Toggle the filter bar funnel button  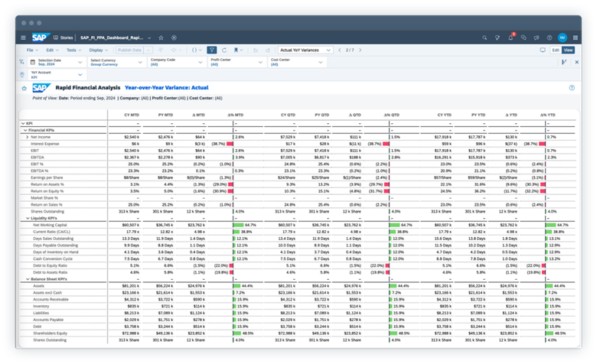(x=213, y=50)
